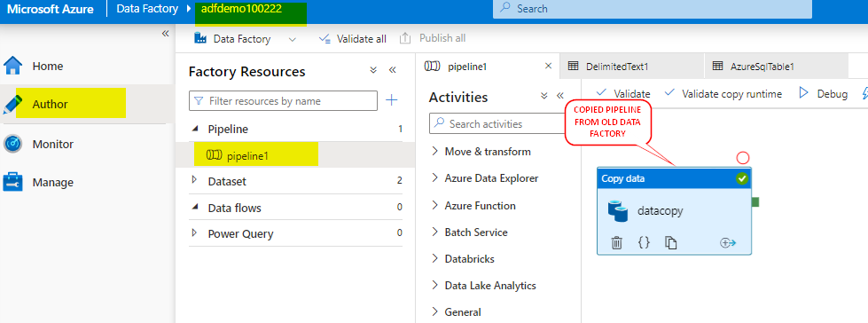The width and height of the screenshot is (868, 323).
Task: Open the Monitor gauge icon
Action: [x=12, y=144]
